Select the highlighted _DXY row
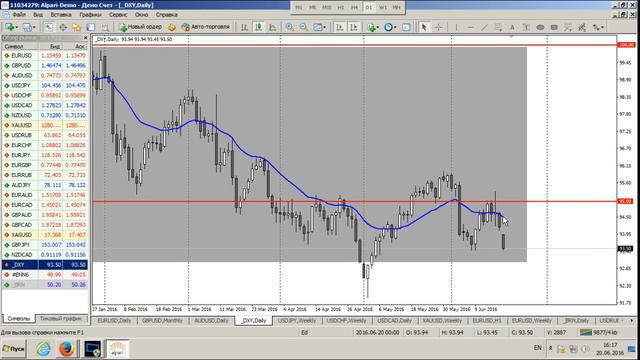640x360 pixels. (x=44, y=264)
